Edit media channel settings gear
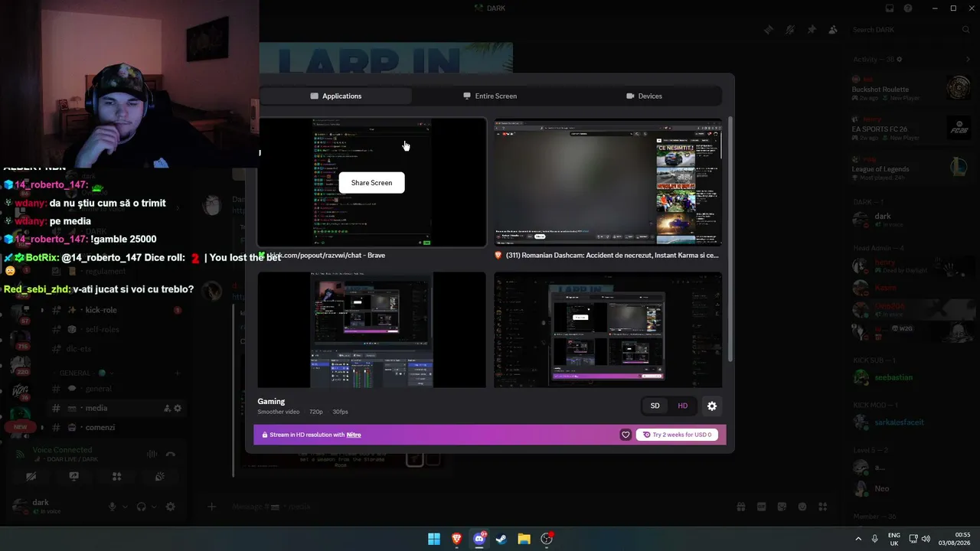This screenshot has width=980, height=551. pyautogui.click(x=178, y=409)
